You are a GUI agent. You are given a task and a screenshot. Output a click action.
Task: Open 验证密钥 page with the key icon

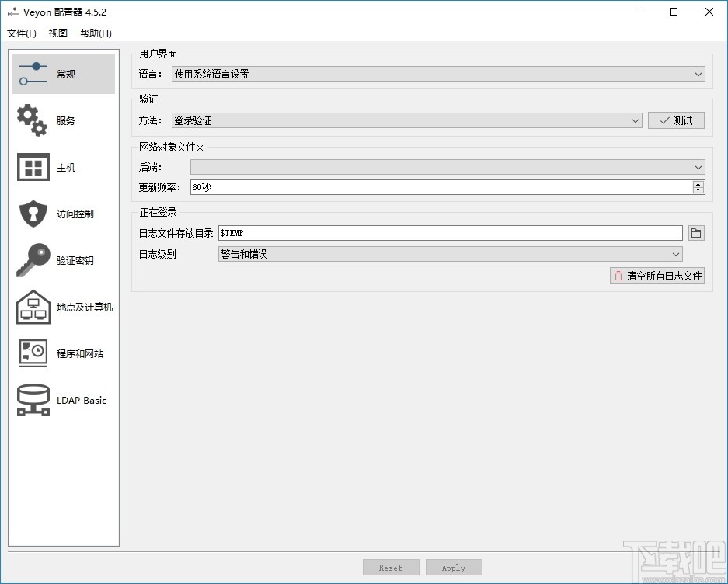pos(62,259)
